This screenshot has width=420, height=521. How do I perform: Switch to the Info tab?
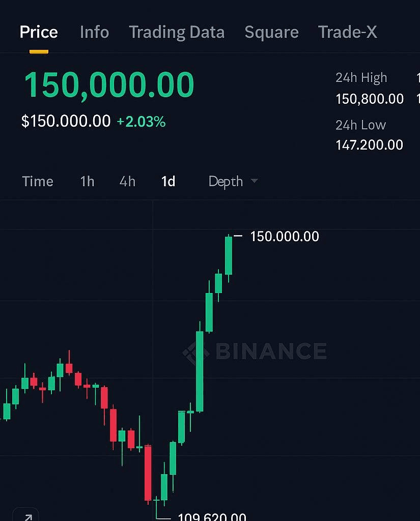click(94, 33)
